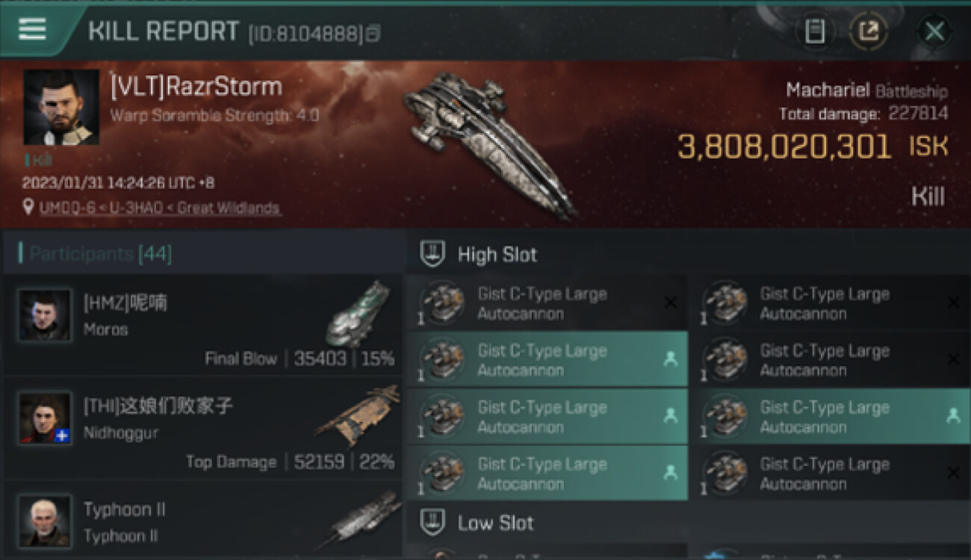Open the clipboard notes icon
This screenshot has height=560, width=971.
coord(815,32)
